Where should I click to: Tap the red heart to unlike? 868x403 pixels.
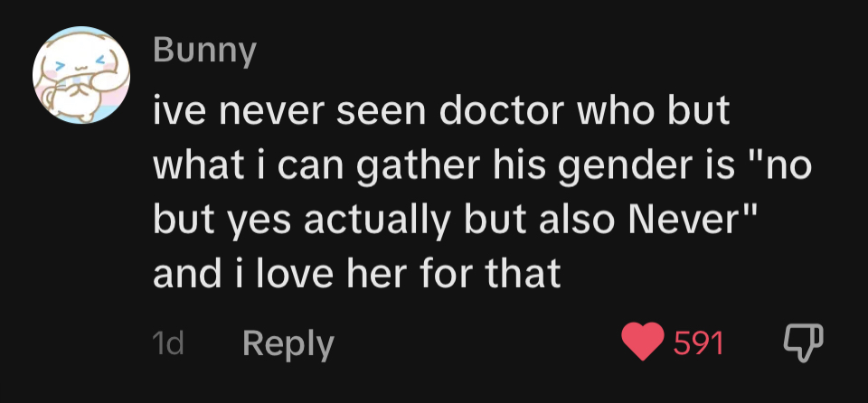[x=643, y=342]
